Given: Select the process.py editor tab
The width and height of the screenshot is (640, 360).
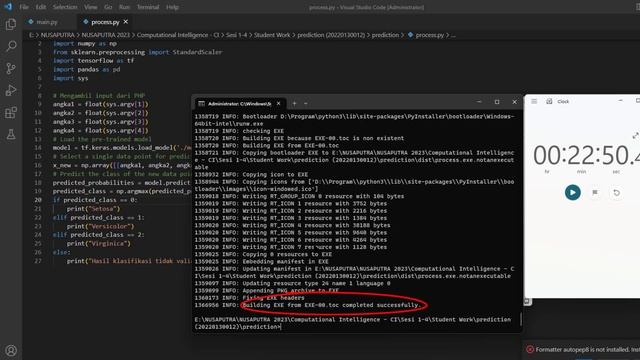Looking at the screenshot, I should click(105, 22).
